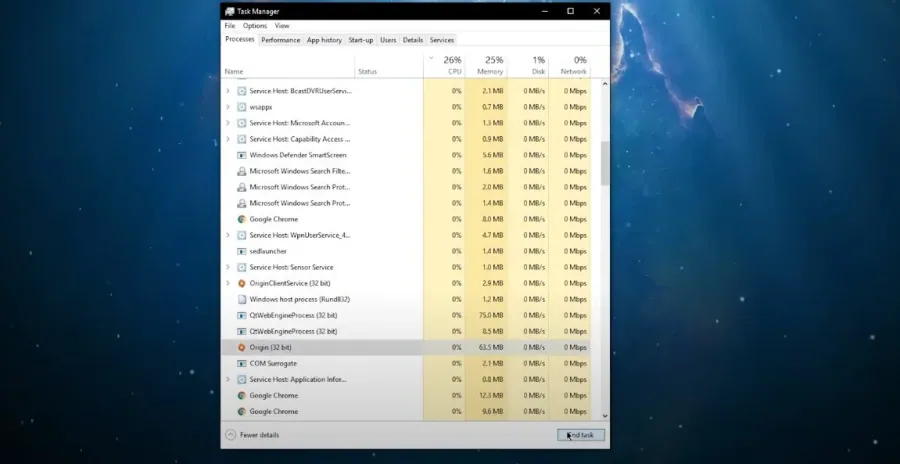Collapse to Fewer details view
The width and height of the screenshot is (900, 464).
tap(253, 435)
